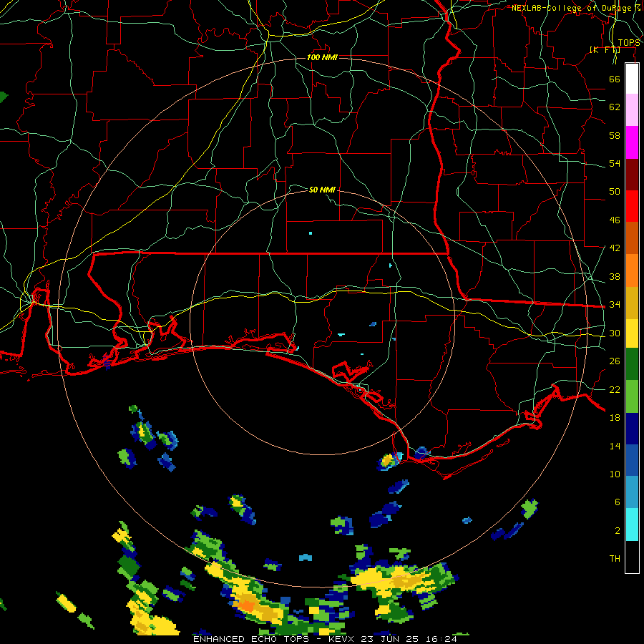Select the light blue legend swatch
Viewport: 644px width, 644px height.
pos(632,492)
